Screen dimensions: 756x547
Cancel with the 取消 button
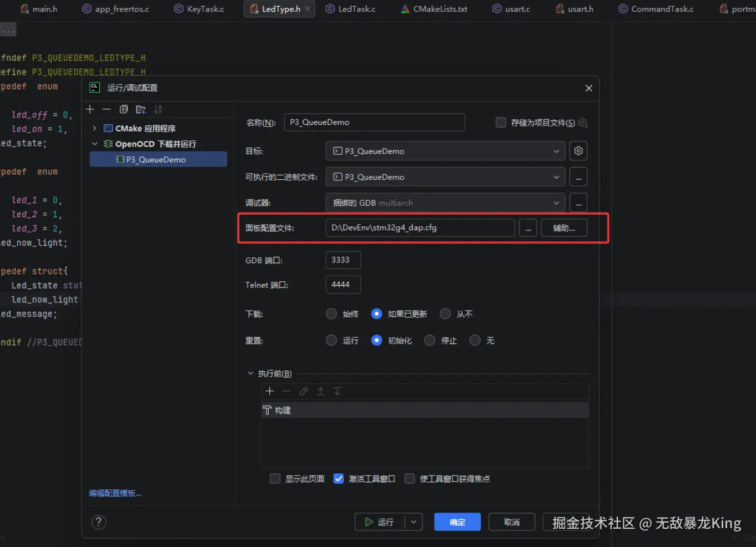[512, 522]
